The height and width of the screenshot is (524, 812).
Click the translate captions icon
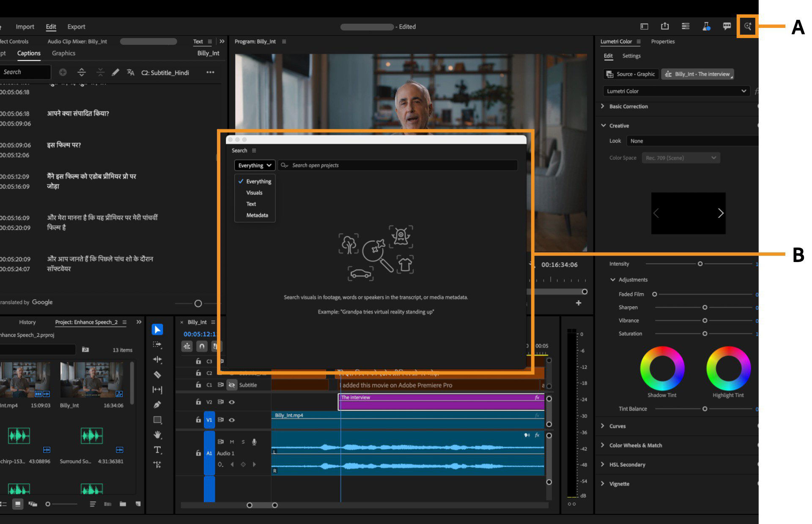(x=130, y=72)
